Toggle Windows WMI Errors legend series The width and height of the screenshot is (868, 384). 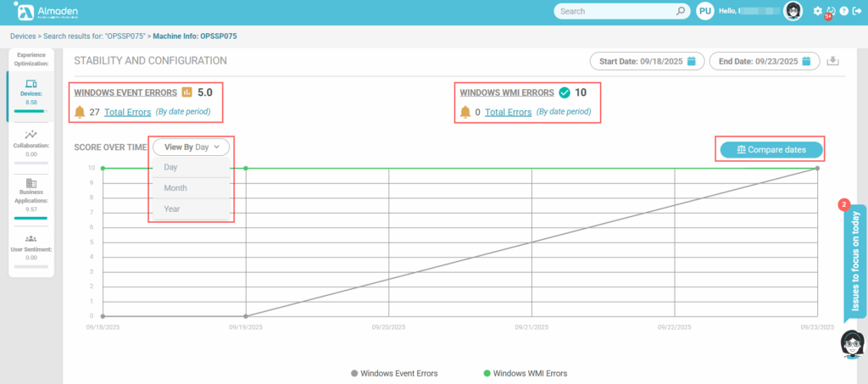point(524,372)
